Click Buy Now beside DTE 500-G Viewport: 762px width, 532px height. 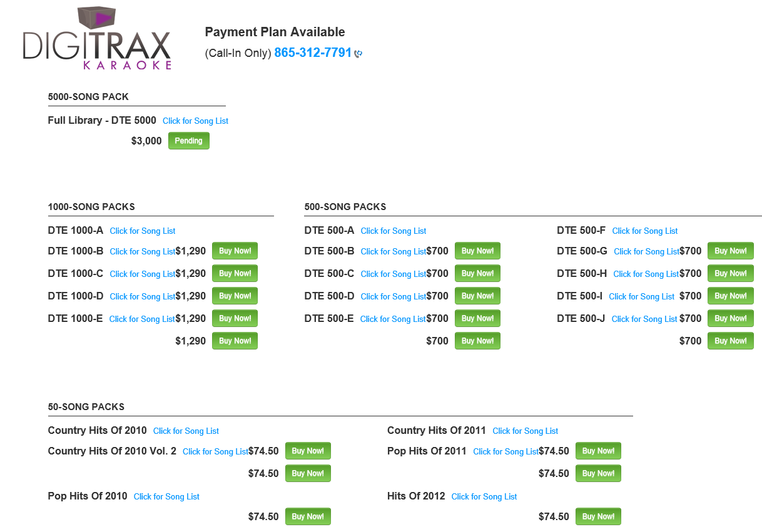pos(730,251)
